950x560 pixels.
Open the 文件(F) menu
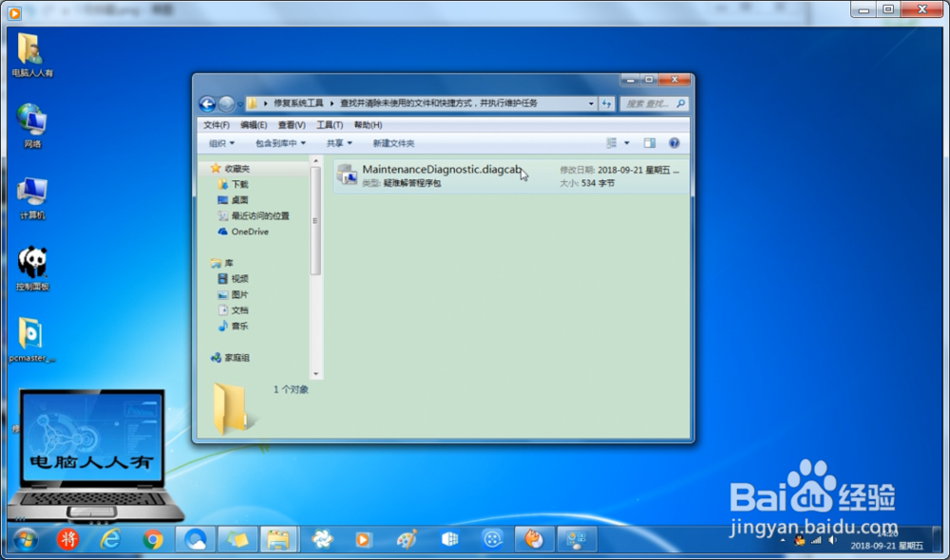click(217, 124)
